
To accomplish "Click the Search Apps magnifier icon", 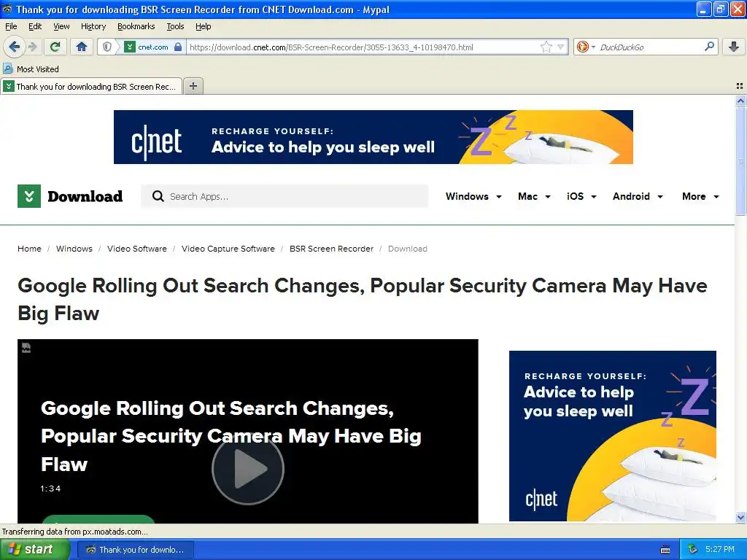I will (x=158, y=196).
